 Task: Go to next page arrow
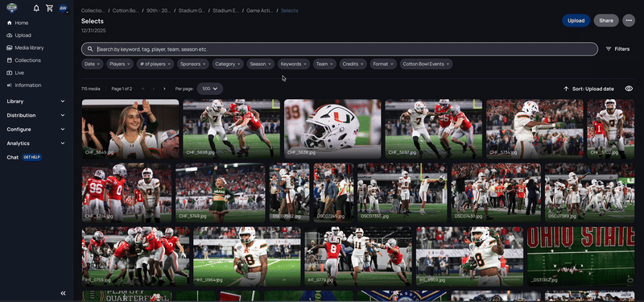[x=164, y=89]
